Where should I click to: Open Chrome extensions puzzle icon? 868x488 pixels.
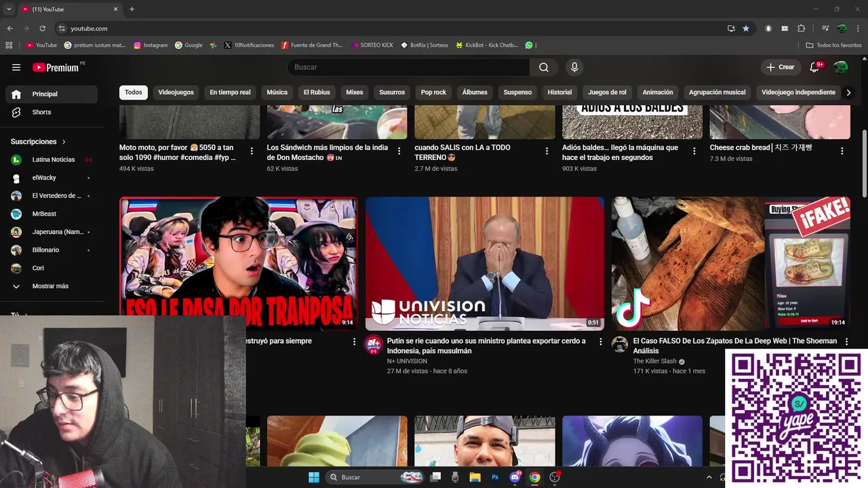pos(802,28)
